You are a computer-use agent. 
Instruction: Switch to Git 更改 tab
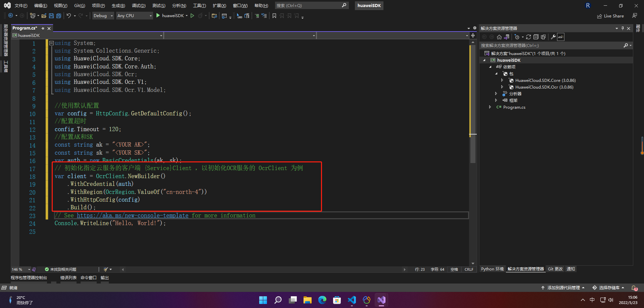click(x=555, y=269)
